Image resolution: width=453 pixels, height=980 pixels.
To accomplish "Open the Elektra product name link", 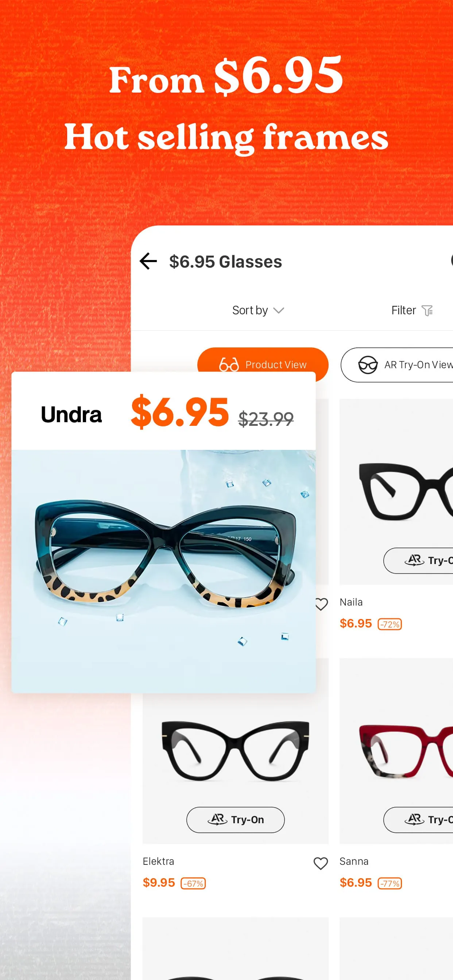I will [158, 861].
